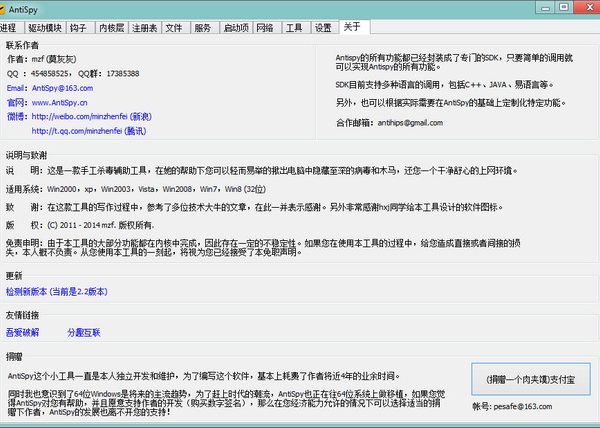Image resolution: width=600 pixels, height=428 pixels.
Task: Open the 设置 tab
Action: tap(323, 27)
